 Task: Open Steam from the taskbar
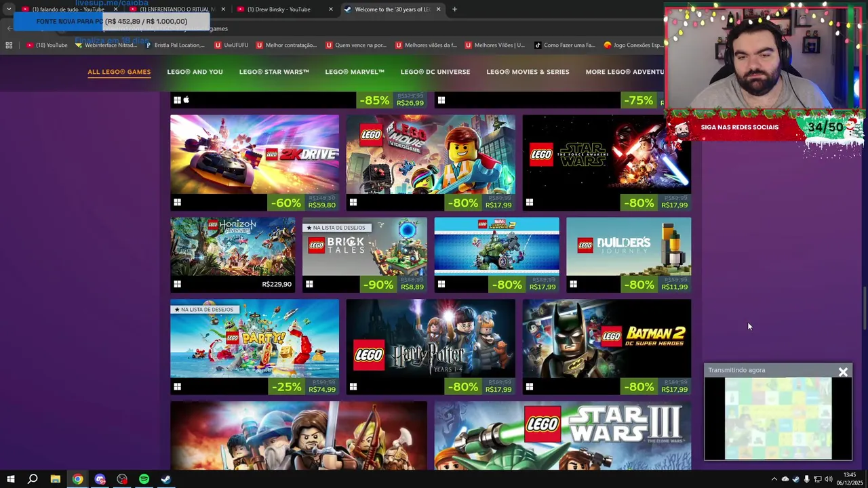pos(165,479)
